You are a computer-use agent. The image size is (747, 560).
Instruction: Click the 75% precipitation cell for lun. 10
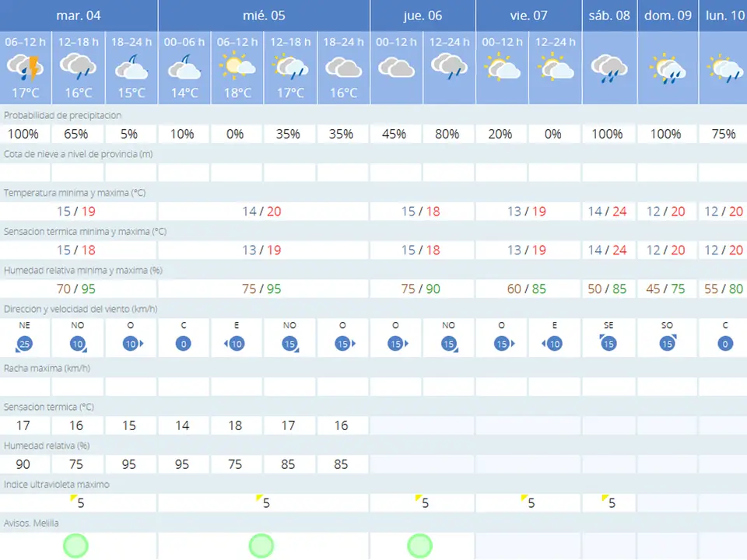(724, 135)
